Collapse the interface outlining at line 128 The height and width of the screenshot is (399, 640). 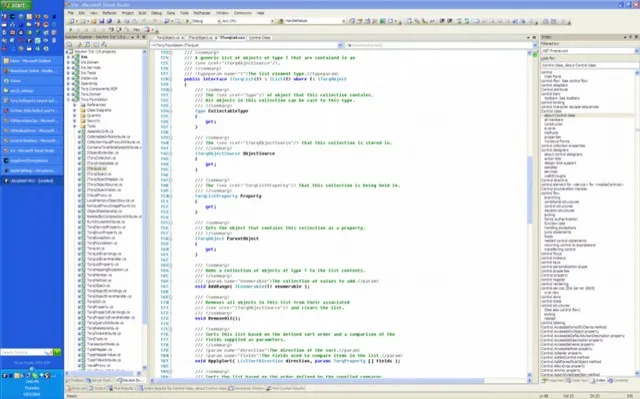171,79
